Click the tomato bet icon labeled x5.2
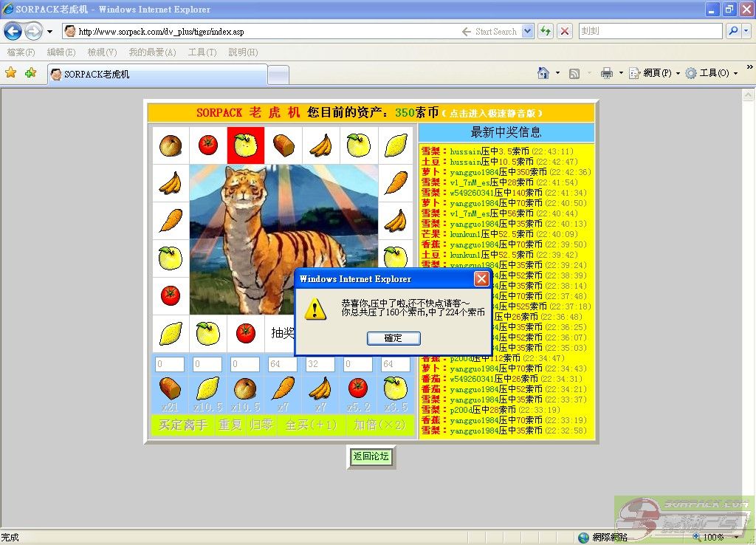 point(358,388)
